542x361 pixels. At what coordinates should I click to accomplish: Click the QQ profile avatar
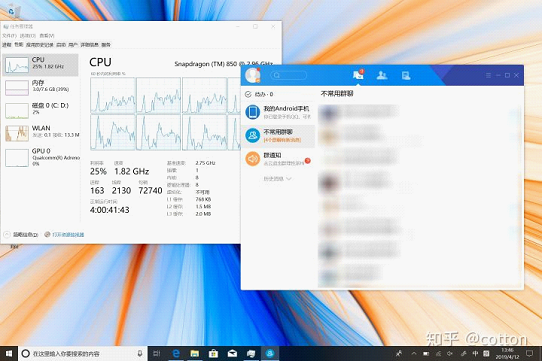tap(253, 75)
